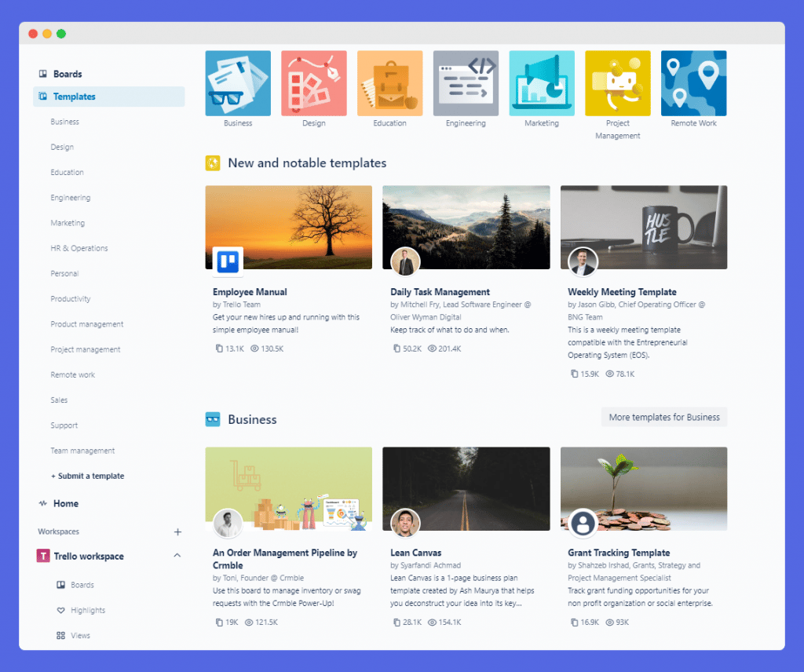
Task: Select Templates in the sidebar
Action: 108,97
